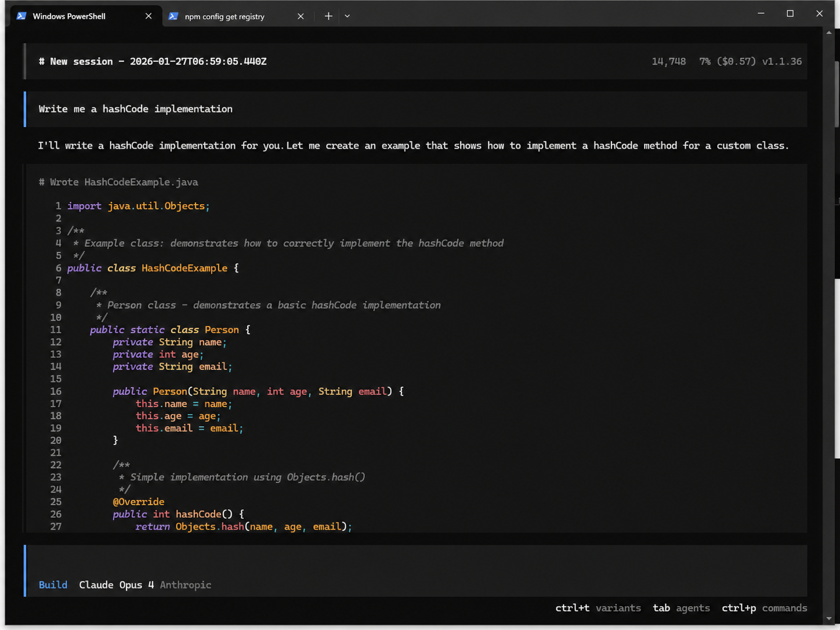Maximize the terminal window

tap(790, 13)
